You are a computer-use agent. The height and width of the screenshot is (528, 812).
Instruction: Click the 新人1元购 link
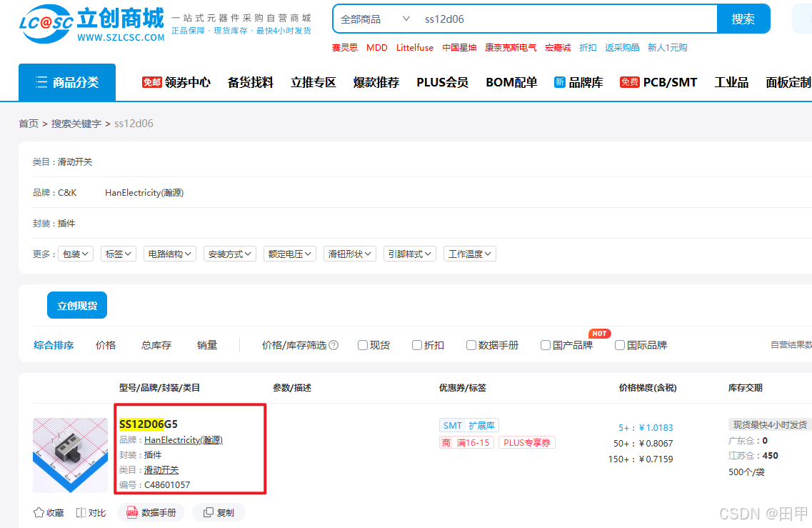point(668,48)
